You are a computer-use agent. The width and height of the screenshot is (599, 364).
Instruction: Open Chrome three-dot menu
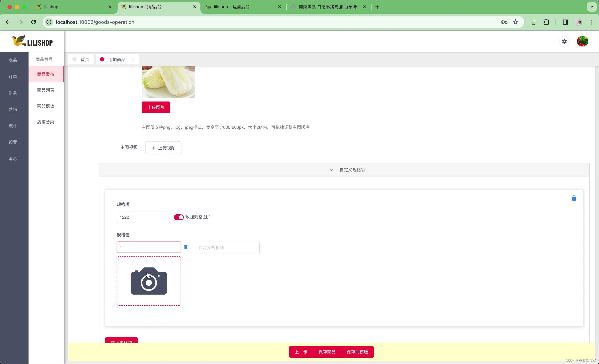[591, 22]
